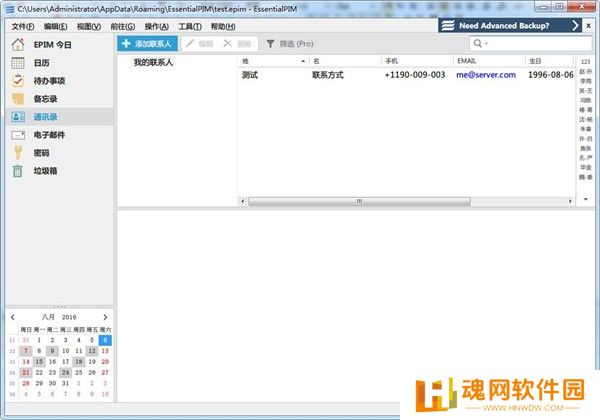Screen dimensions: 600x420
Task: Open the 待办事项 to-do module
Action: (x=49, y=81)
